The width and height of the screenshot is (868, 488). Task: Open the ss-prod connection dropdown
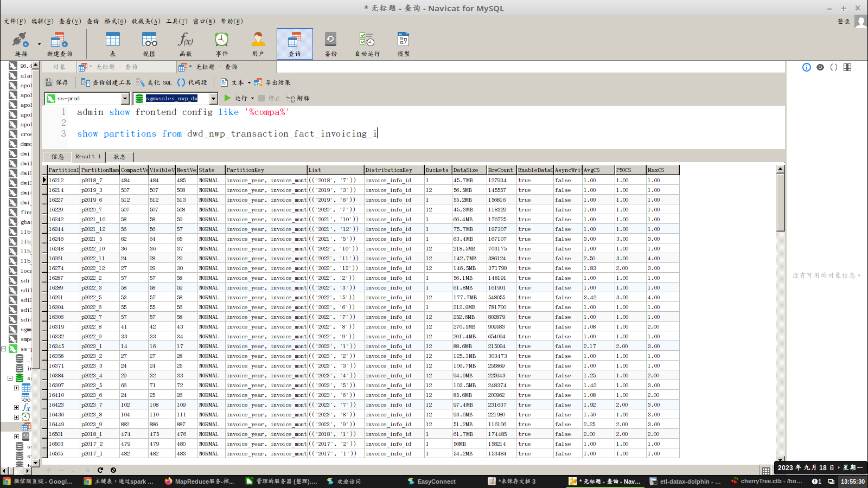pyautogui.click(x=125, y=98)
